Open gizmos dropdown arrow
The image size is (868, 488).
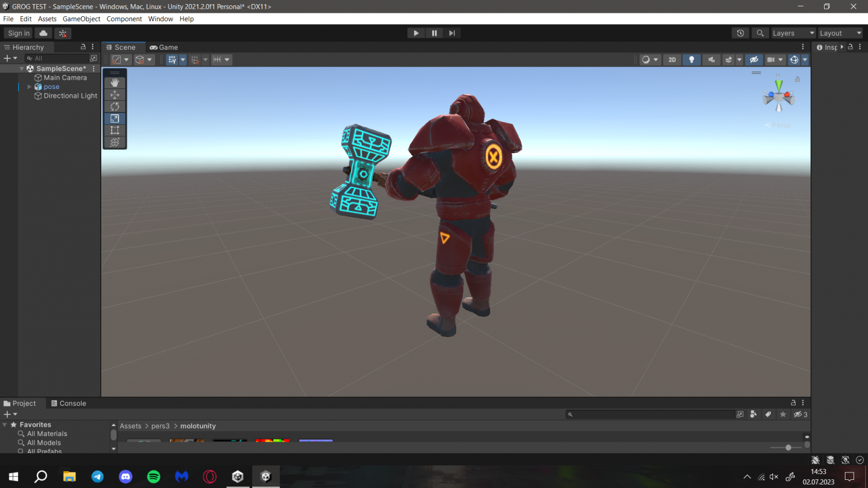[x=805, y=60]
